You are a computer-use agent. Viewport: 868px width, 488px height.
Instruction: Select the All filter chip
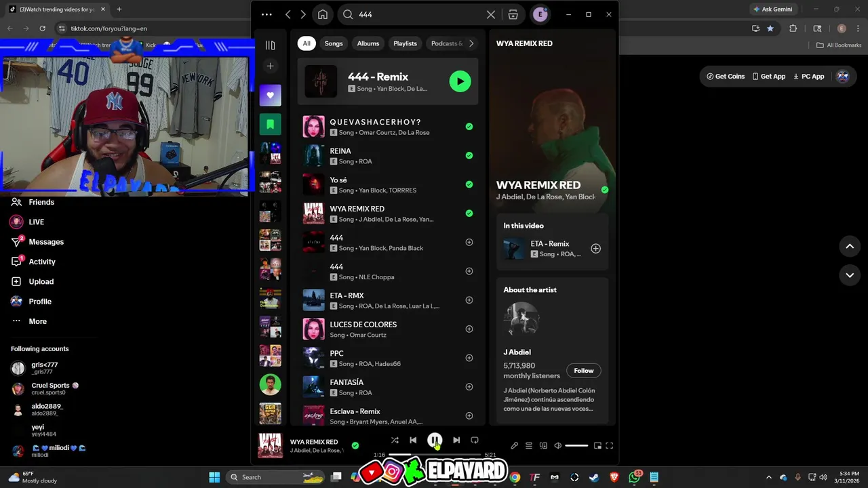pyautogui.click(x=307, y=43)
